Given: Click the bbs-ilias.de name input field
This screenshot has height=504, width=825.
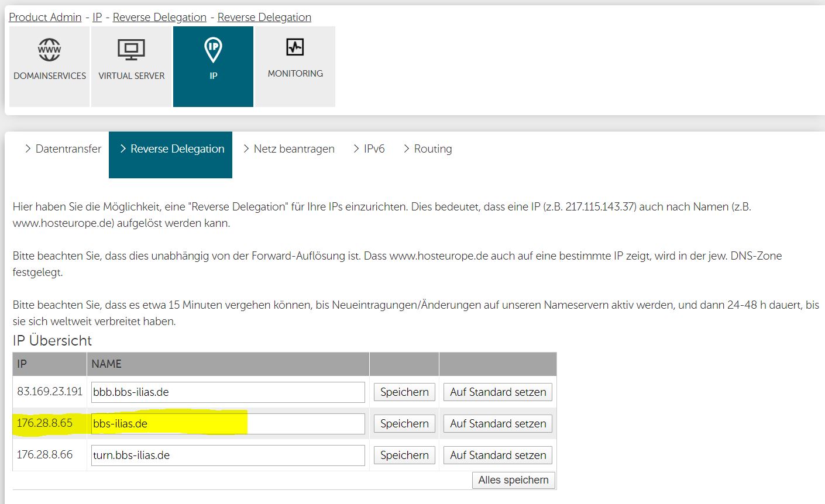Looking at the screenshot, I should click(228, 424).
